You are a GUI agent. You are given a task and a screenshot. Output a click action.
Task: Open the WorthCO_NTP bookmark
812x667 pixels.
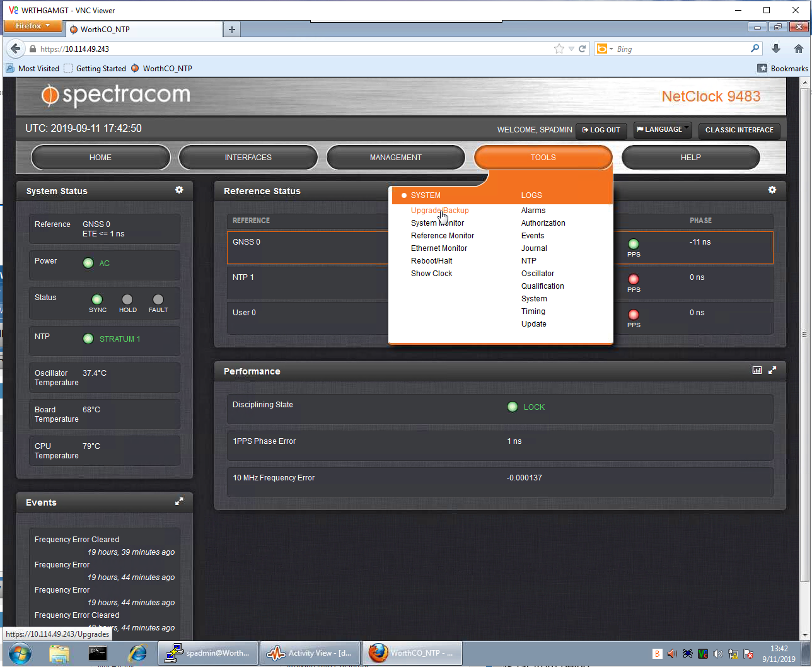tap(162, 68)
